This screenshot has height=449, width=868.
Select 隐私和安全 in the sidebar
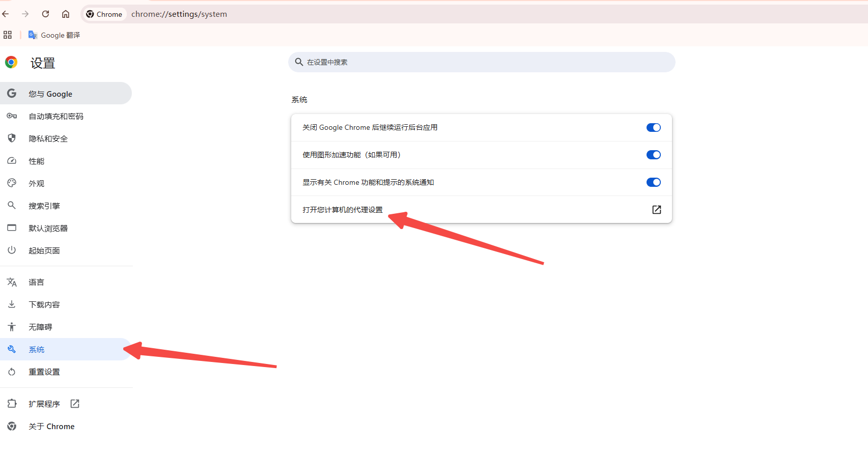pyautogui.click(x=48, y=139)
